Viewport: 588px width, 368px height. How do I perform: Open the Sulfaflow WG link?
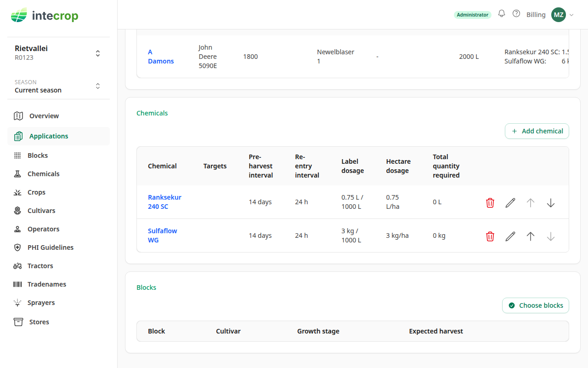click(162, 236)
